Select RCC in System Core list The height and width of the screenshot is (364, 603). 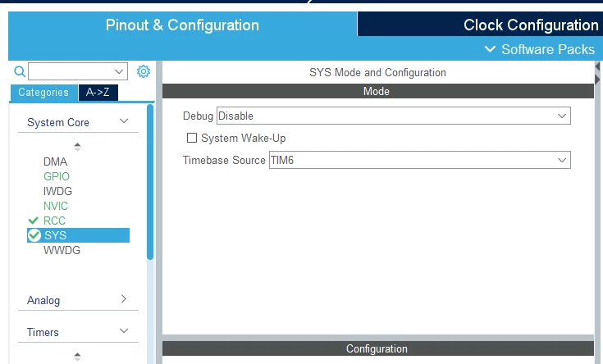click(x=54, y=221)
